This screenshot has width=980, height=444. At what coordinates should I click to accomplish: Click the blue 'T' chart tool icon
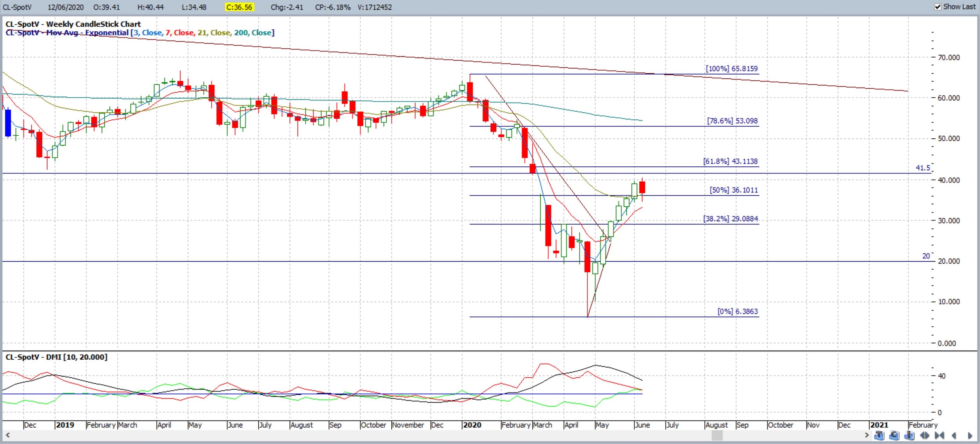click(x=879, y=435)
